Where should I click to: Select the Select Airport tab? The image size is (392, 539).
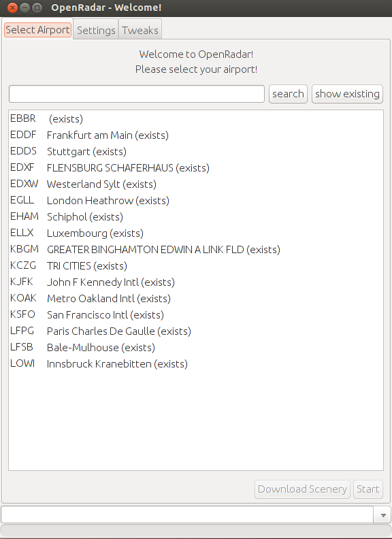tap(38, 29)
